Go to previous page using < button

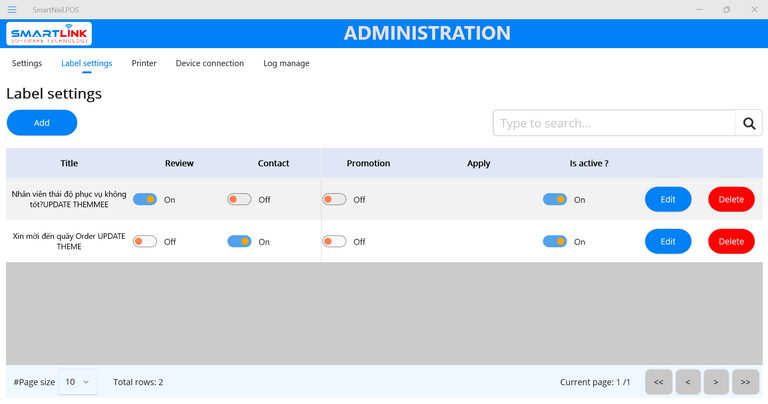pyautogui.click(x=687, y=382)
